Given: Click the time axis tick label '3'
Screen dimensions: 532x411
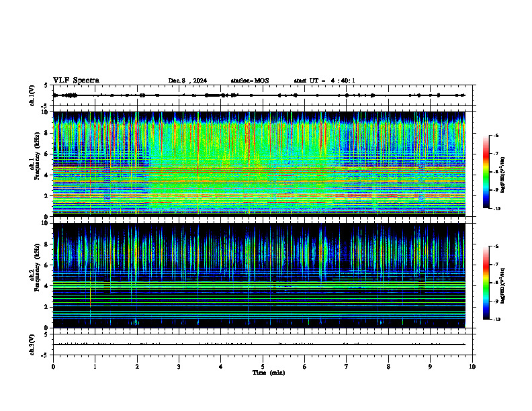Looking at the screenshot, I should (179, 367).
